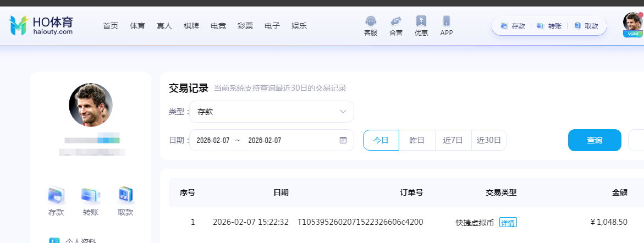Open the 棋牌 menu item
The height and width of the screenshot is (243, 644).
click(x=191, y=26)
